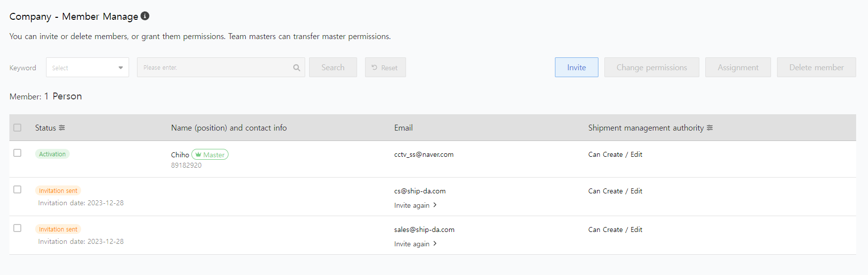Screen dimensions: 868x275
Task: Click the magnifier icon in keyword field
Action: pos(296,68)
